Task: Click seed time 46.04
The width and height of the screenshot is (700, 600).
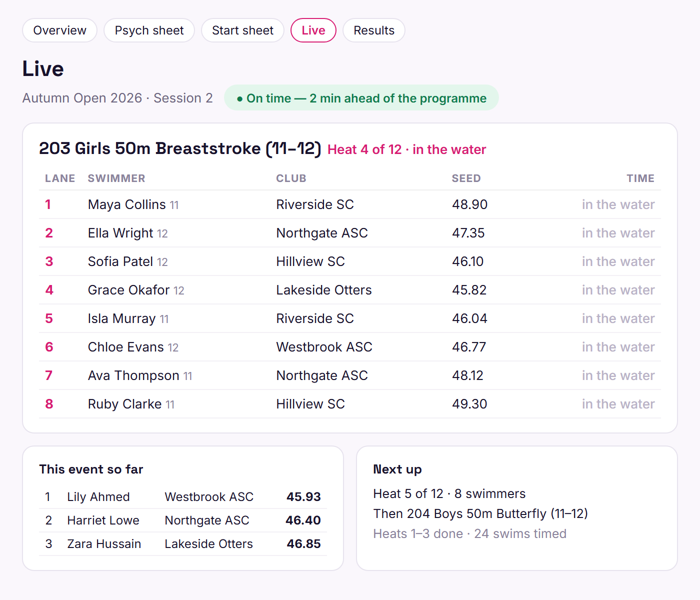Action: coord(469,318)
